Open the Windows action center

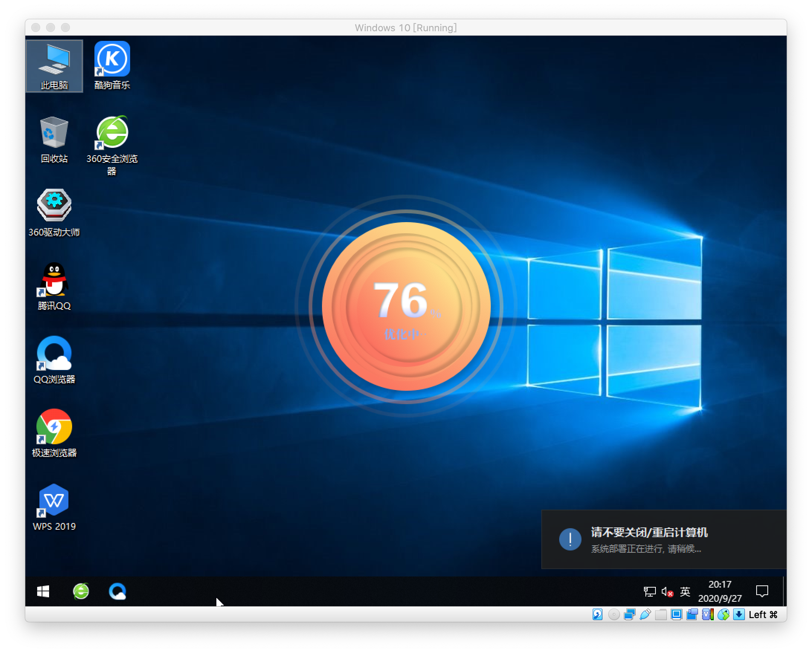(762, 591)
